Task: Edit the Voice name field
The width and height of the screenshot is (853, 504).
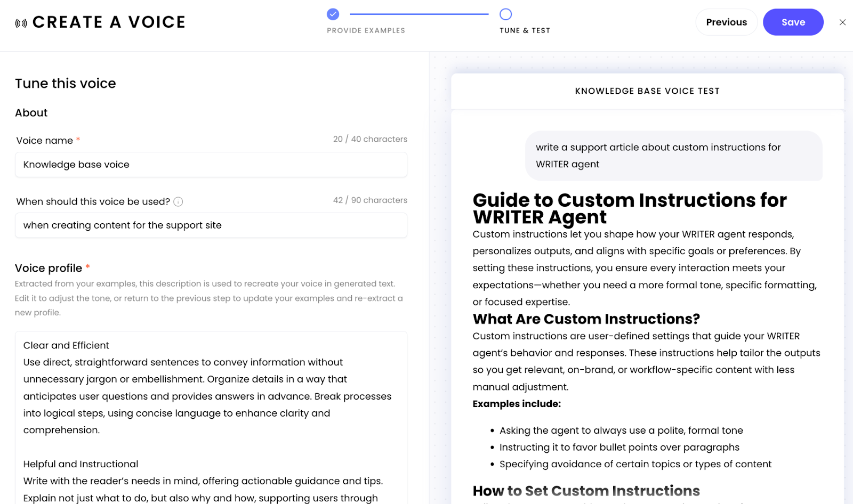Action: pos(211,165)
